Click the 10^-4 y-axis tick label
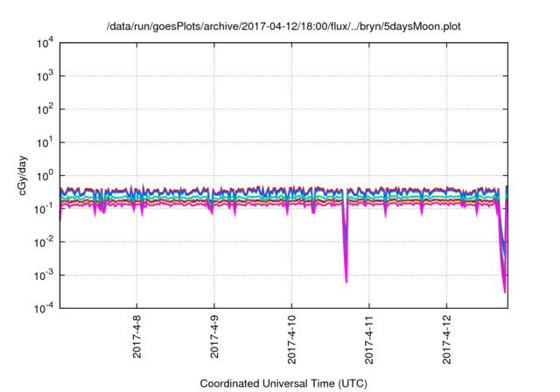The image size is (560, 392). (45, 309)
